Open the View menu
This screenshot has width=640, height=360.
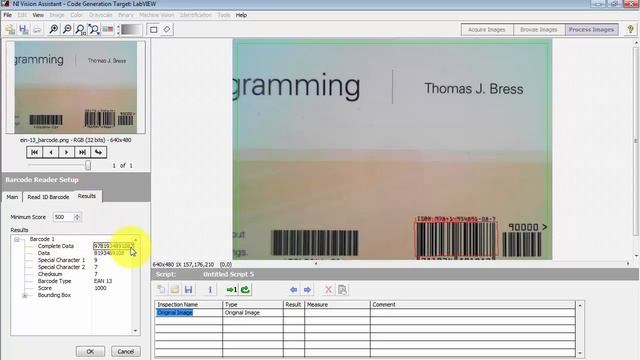click(38, 15)
